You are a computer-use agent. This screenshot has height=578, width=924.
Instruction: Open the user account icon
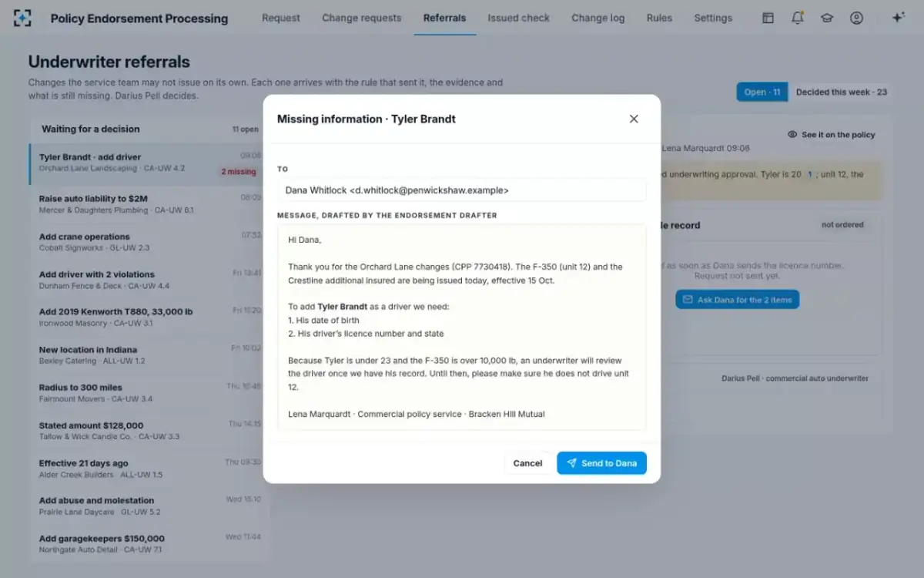coord(856,18)
